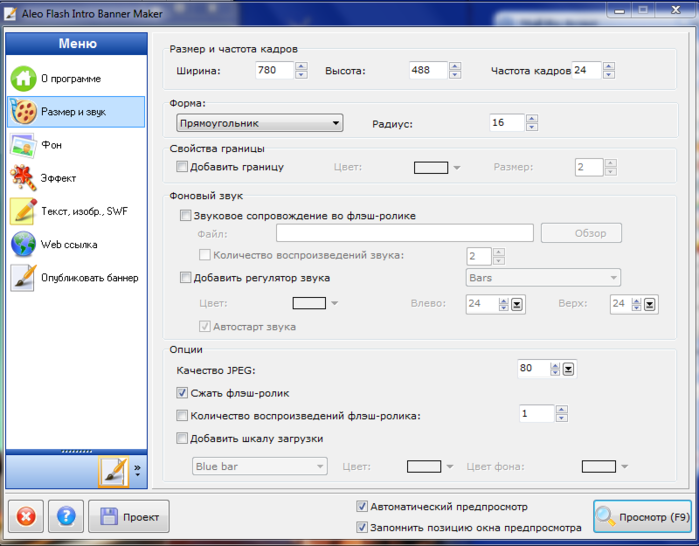Select Размер и звук menu item
Viewport: 699px width, 546px height.
(77, 112)
